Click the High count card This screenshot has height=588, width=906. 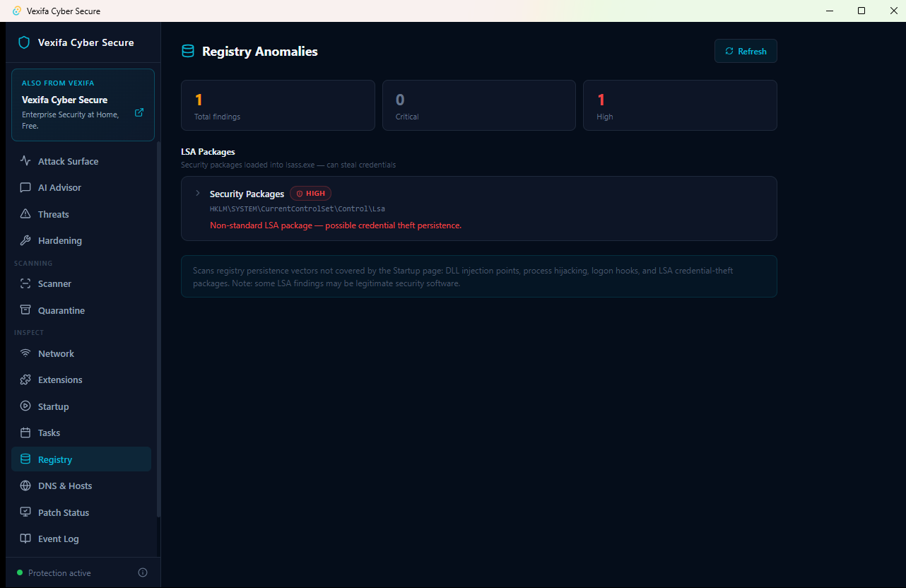[680, 105]
